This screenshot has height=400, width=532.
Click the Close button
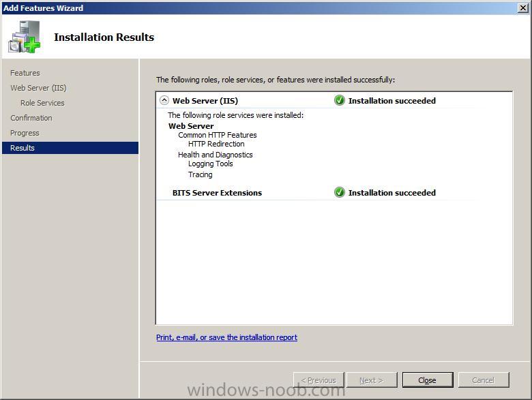[428, 380]
